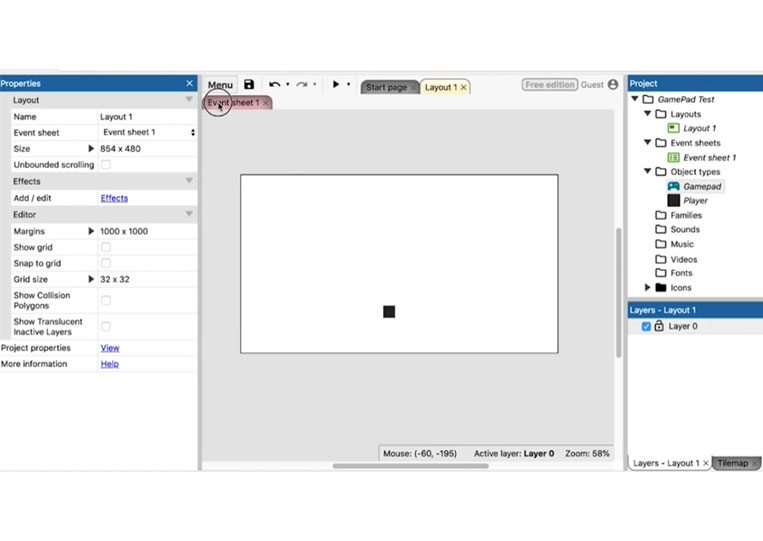
Task: Select the Player black square object icon
Action: click(673, 200)
